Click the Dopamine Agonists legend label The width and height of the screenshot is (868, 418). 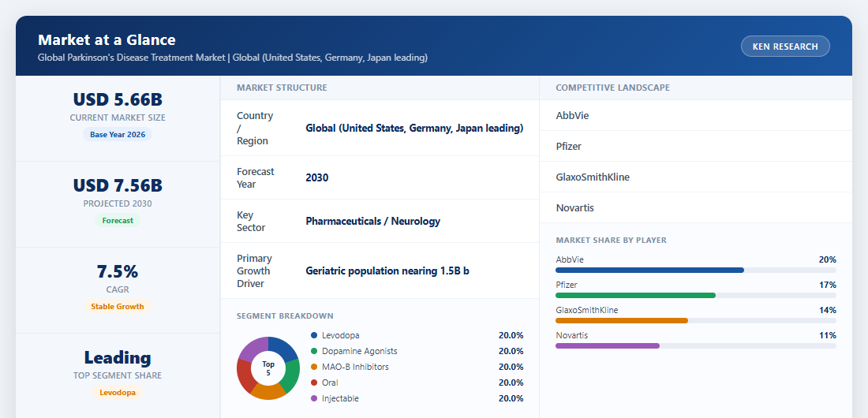pyautogui.click(x=359, y=351)
